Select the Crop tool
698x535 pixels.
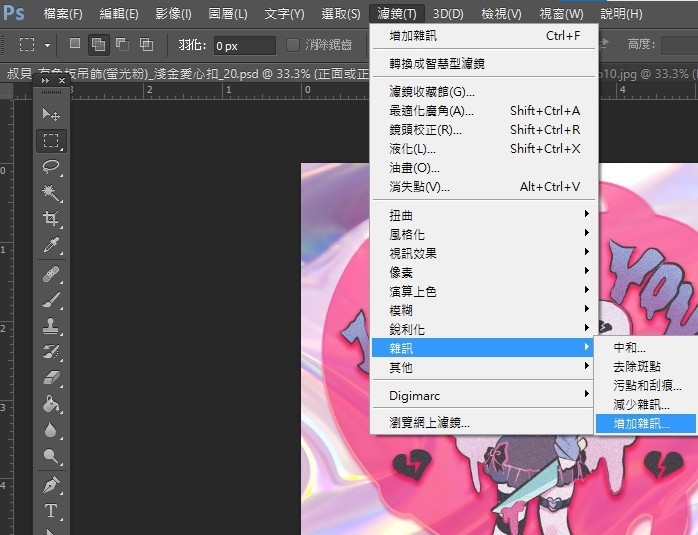tap(51, 218)
